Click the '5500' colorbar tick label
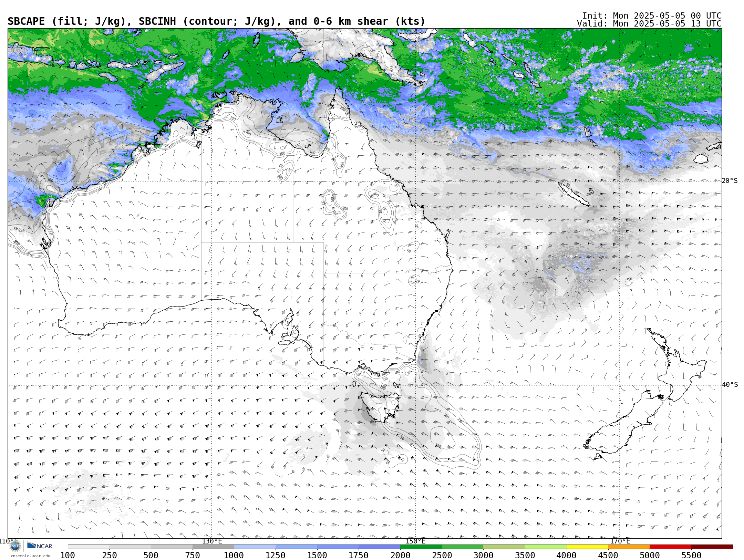744x560 pixels. 691,556
